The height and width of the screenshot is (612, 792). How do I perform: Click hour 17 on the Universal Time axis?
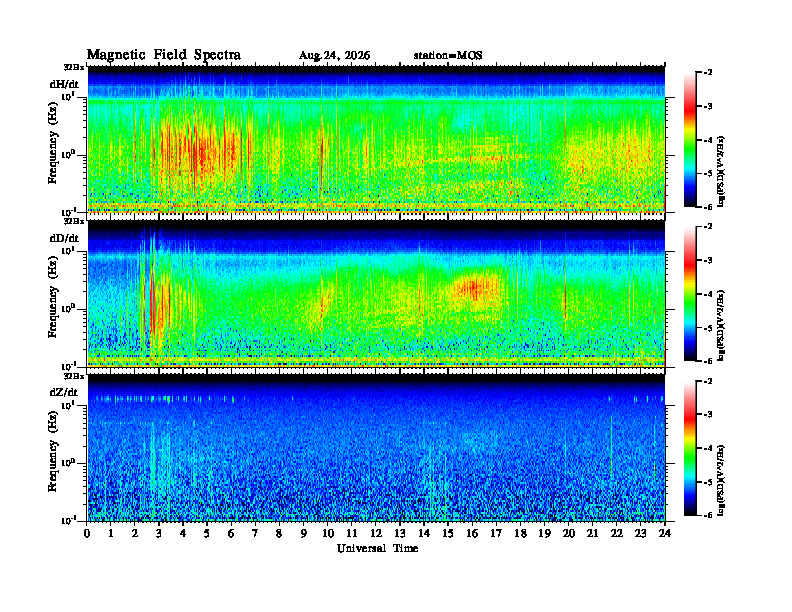click(497, 534)
